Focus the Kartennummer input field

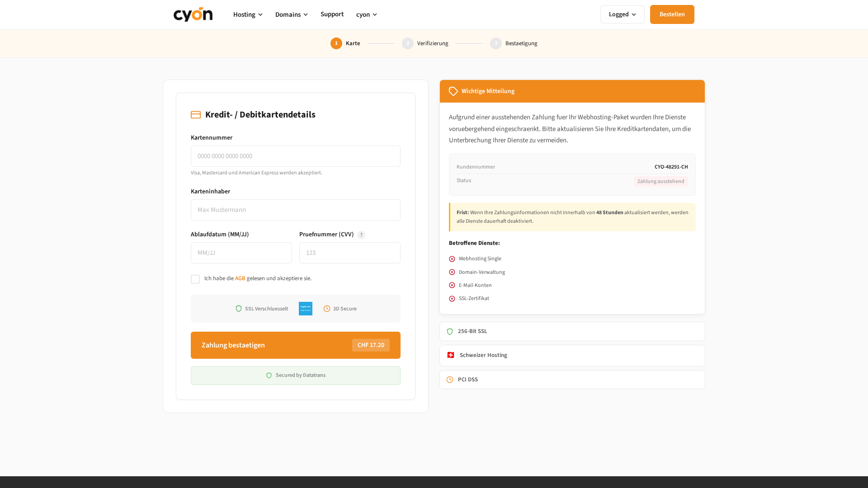pyautogui.click(x=296, y=156)
